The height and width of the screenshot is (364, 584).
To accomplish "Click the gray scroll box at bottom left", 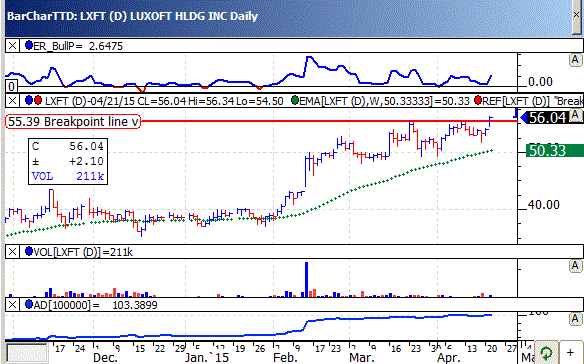I will [x=27, y=352].
